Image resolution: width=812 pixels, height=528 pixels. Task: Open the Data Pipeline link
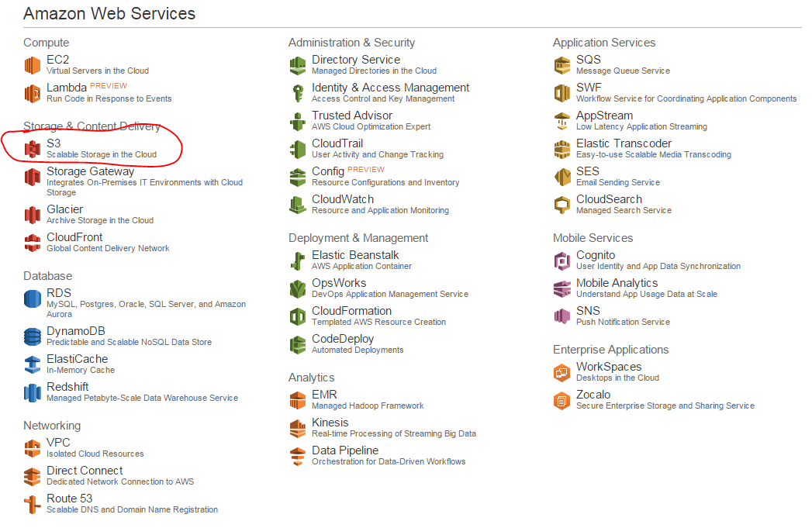click(345, 450)
